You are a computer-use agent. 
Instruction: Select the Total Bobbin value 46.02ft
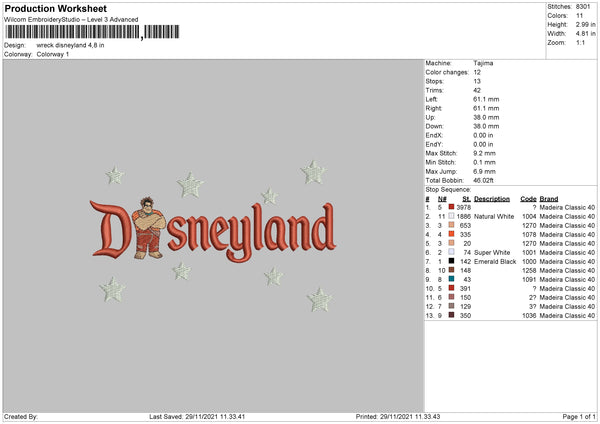(483, 180)
